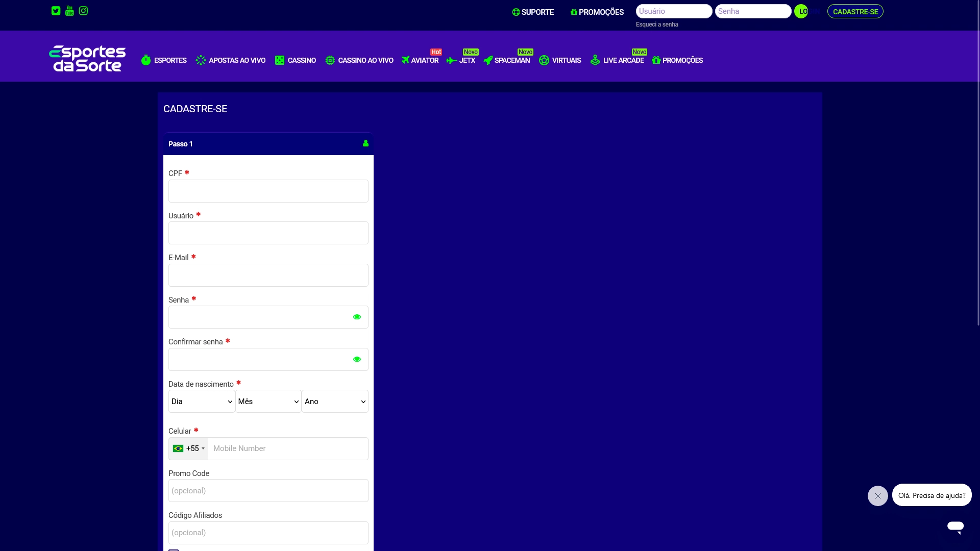Open the Mês month dropdown

[268, 402]
